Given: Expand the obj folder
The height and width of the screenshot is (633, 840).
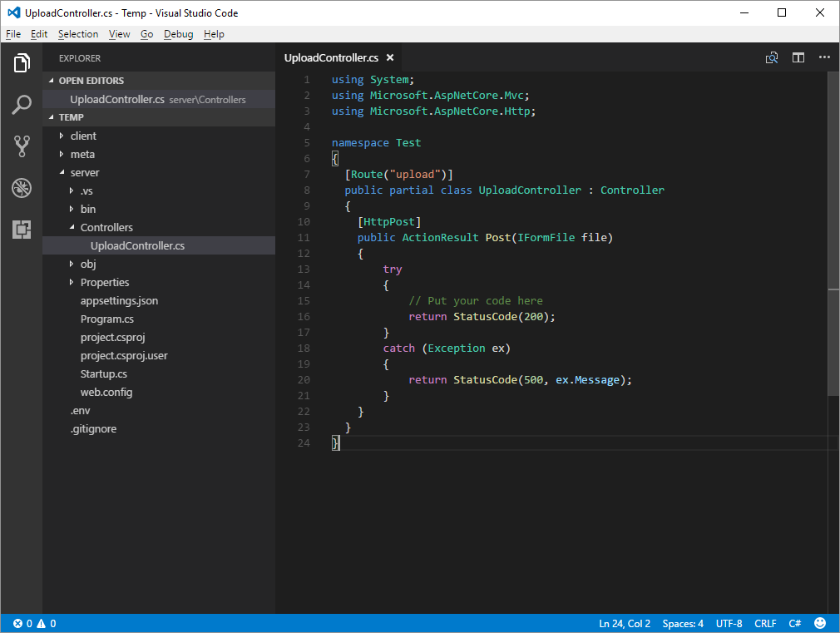Looking at the screenshot, I should 72,264.
